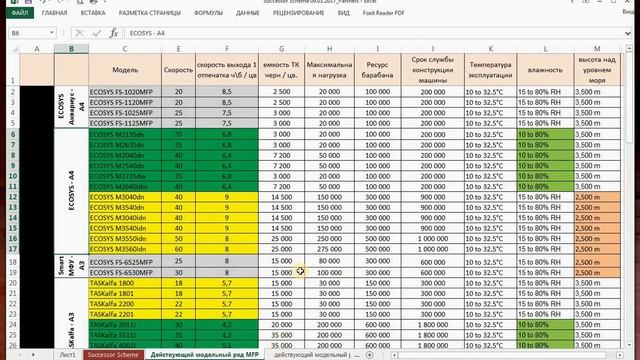The height and width of the screenshot is (360, 640).
Task: Click the 275 000 max load cell
Action: click(x=329, y=249)
